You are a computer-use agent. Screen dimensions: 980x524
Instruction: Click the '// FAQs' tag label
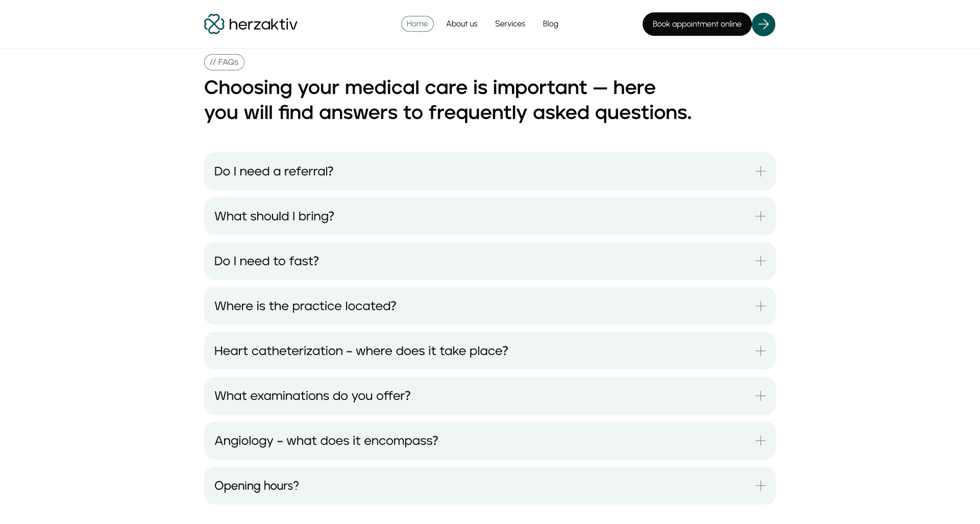coord(224,62)
